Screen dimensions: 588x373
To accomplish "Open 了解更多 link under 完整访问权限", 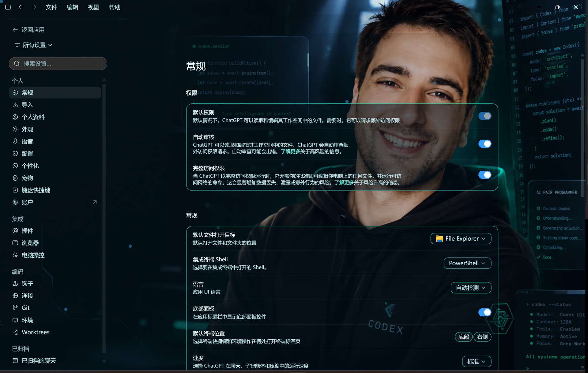I will (344, 183).
